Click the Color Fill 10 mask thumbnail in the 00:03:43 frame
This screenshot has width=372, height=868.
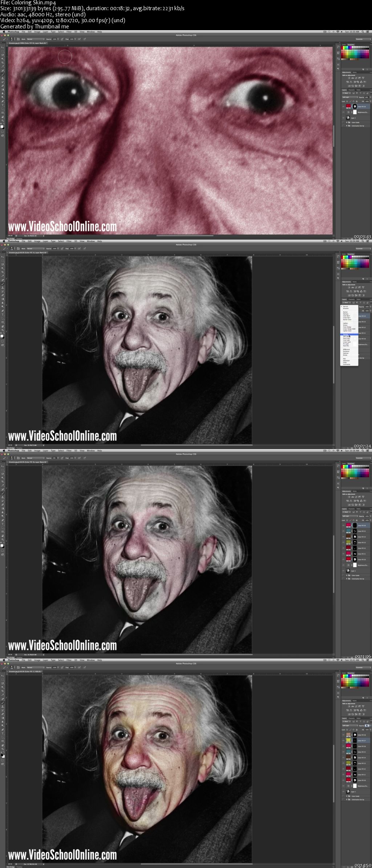pyautogui.click(x=355, y=107)
